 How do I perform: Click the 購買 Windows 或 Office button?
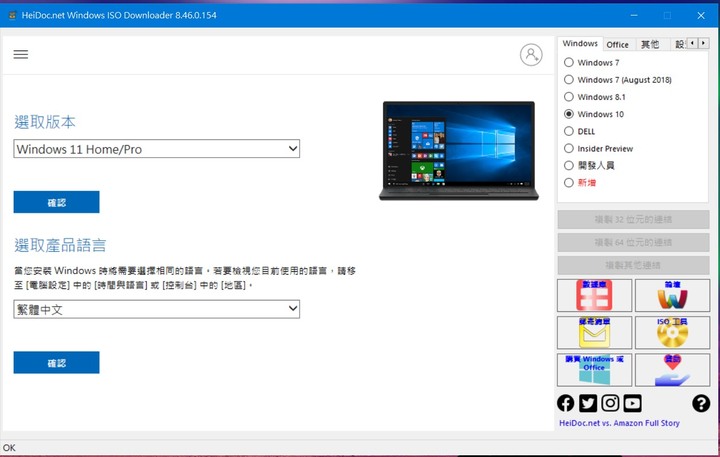tap(594, 369)
